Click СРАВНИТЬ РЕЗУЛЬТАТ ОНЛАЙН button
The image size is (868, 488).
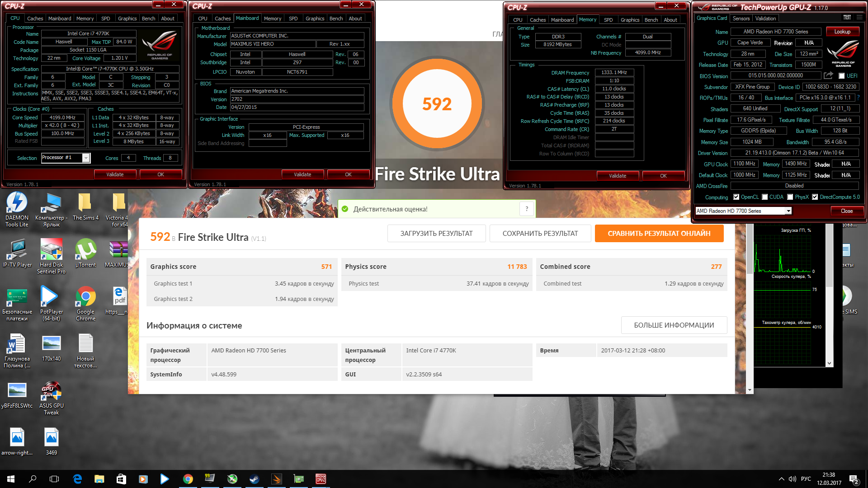659,234
